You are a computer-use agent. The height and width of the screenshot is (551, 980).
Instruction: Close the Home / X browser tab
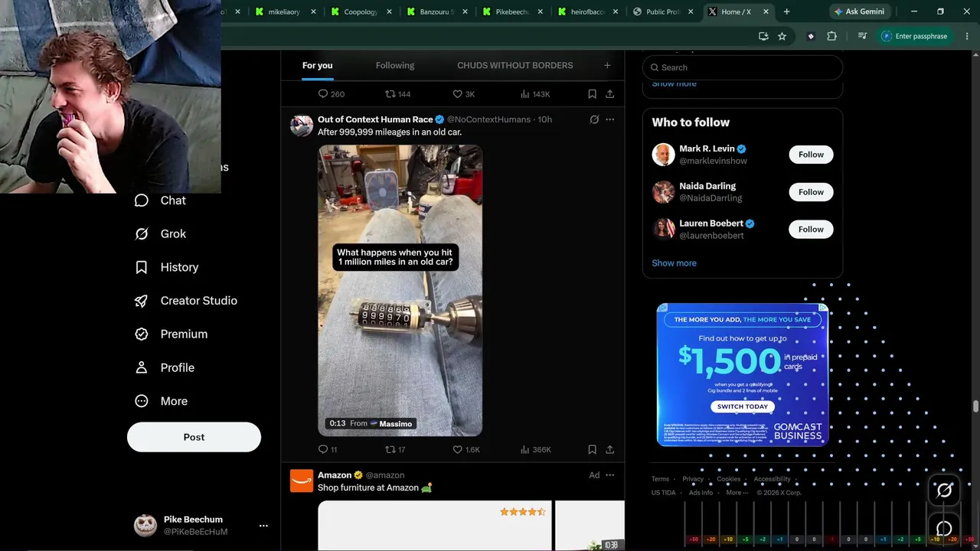tap(766, 11)
